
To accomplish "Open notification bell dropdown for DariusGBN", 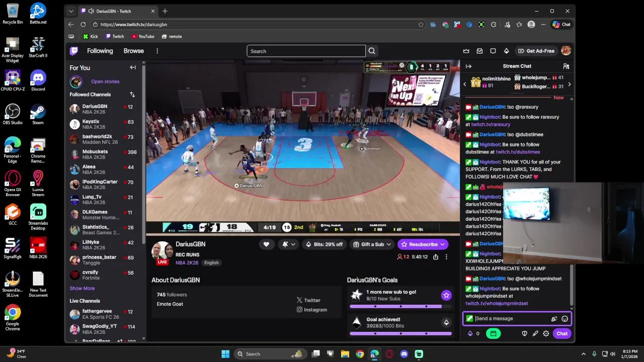I will (x=289, y=244).
